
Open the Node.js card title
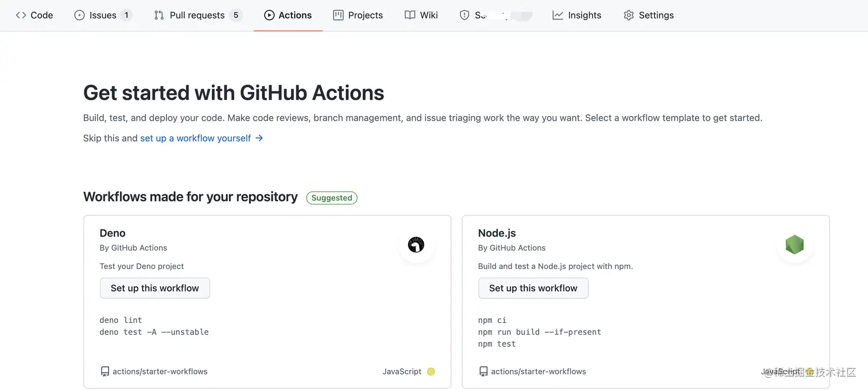tap(497, 233)
